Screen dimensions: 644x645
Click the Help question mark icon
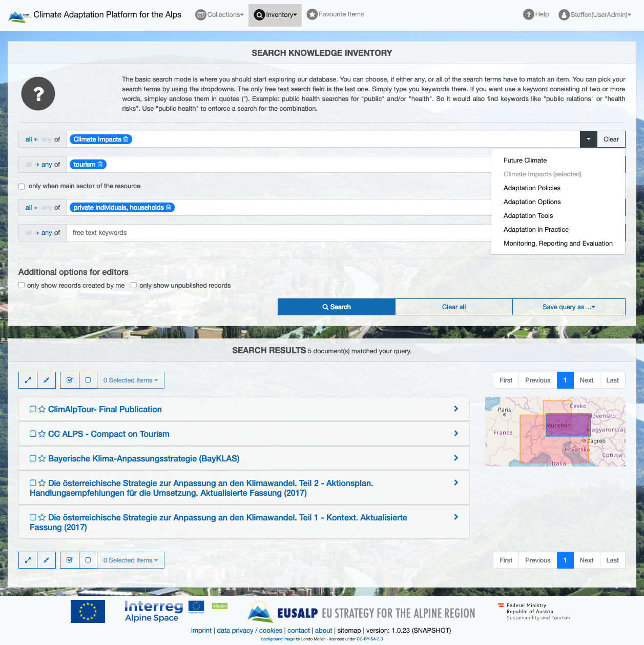pyautogui.click(x=529, y=14)
